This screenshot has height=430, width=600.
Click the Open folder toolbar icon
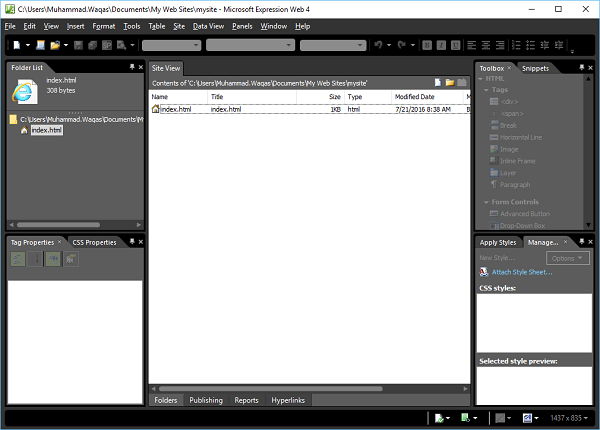(x=55, y=45)
